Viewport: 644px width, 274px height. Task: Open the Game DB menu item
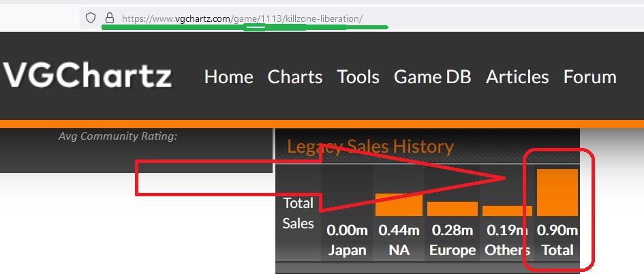click(x=433, y=77)
